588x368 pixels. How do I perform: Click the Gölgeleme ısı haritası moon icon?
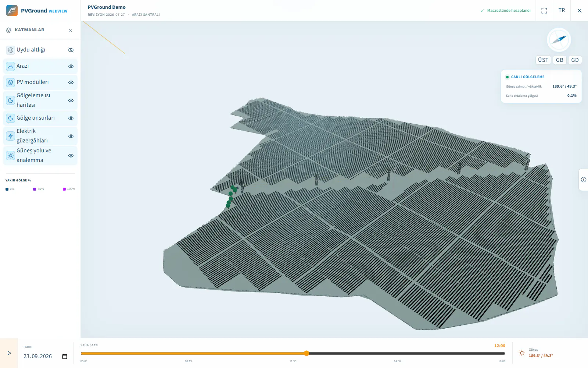point(11,100)
